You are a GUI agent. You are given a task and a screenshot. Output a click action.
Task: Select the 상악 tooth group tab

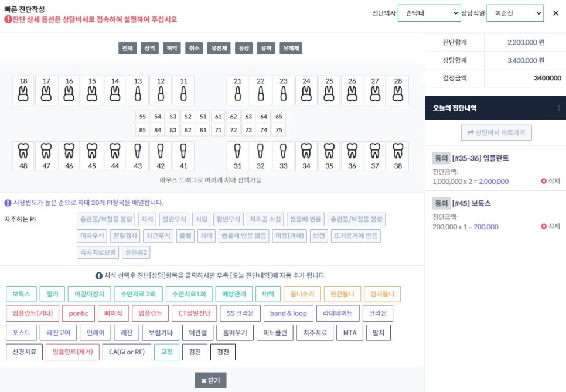point(149,49)
